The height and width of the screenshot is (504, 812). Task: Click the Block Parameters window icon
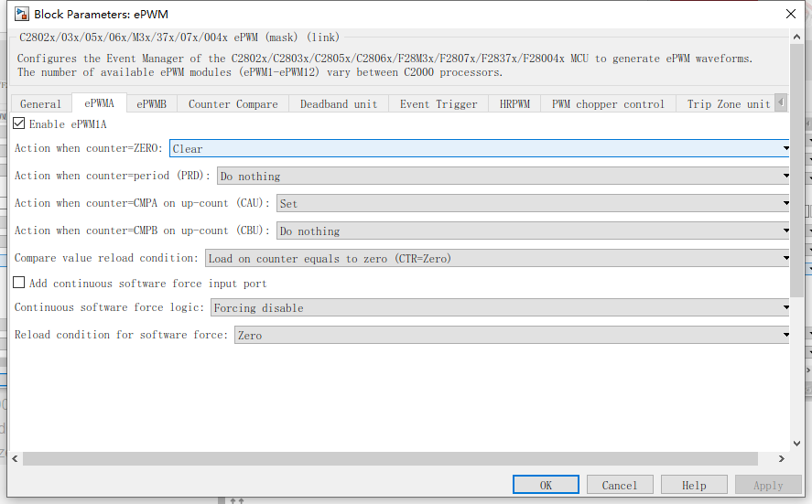point(22,14)
